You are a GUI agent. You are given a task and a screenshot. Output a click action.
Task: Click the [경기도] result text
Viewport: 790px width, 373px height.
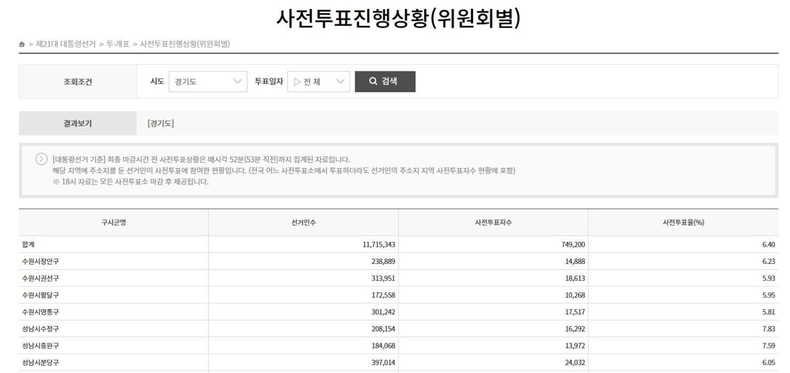(x=161, y=123)
